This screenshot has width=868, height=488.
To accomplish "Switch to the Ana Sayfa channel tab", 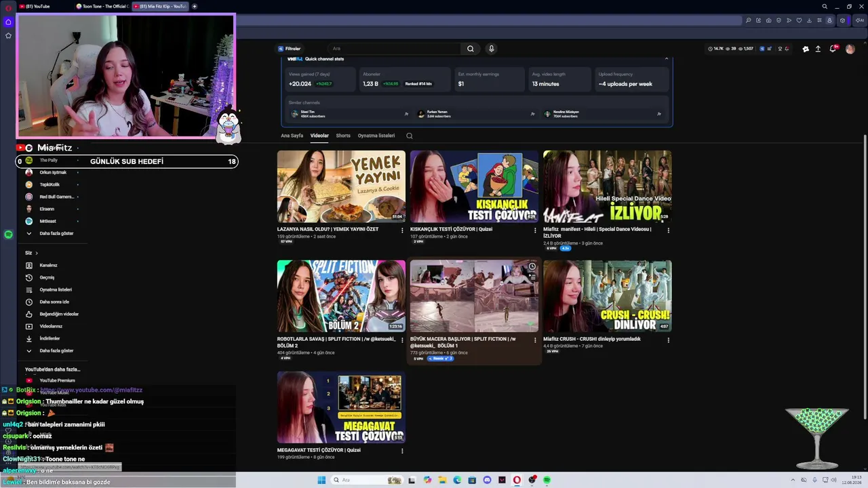I will (292, 136).
